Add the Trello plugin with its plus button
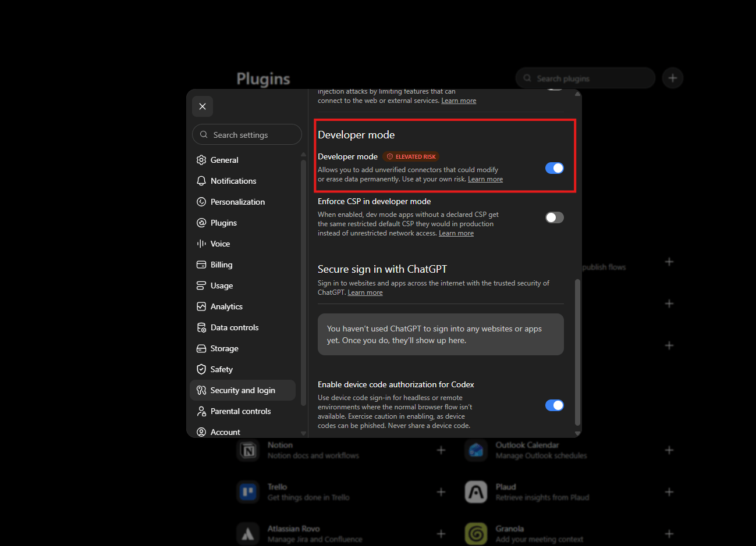 coord(441,492)
